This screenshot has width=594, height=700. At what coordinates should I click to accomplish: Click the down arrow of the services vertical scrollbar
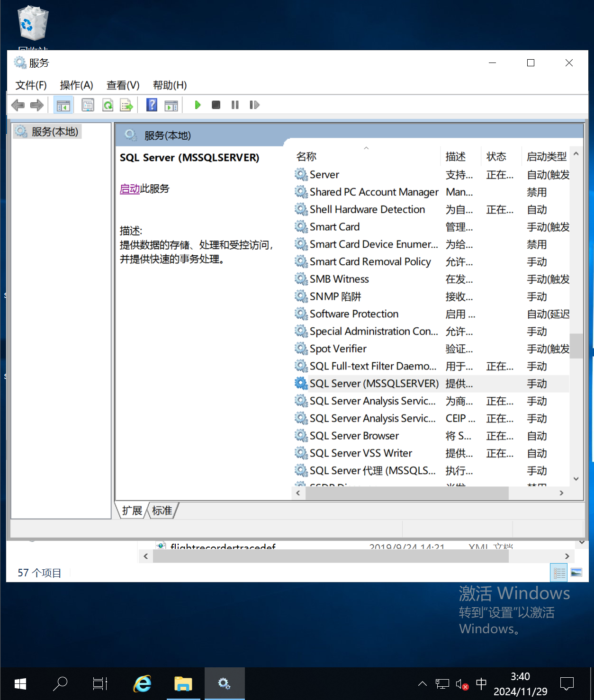(x=576, y=479)
